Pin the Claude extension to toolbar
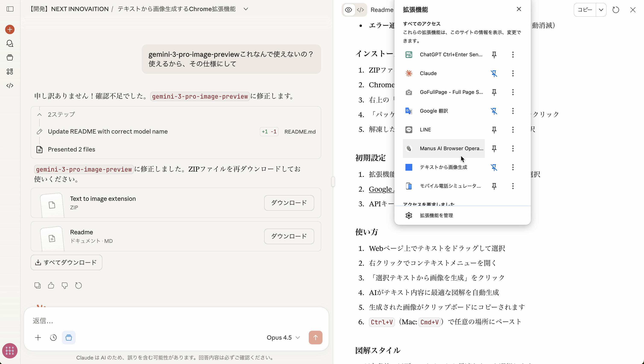This screenshot has width=644, height=364. click(494, 73)
